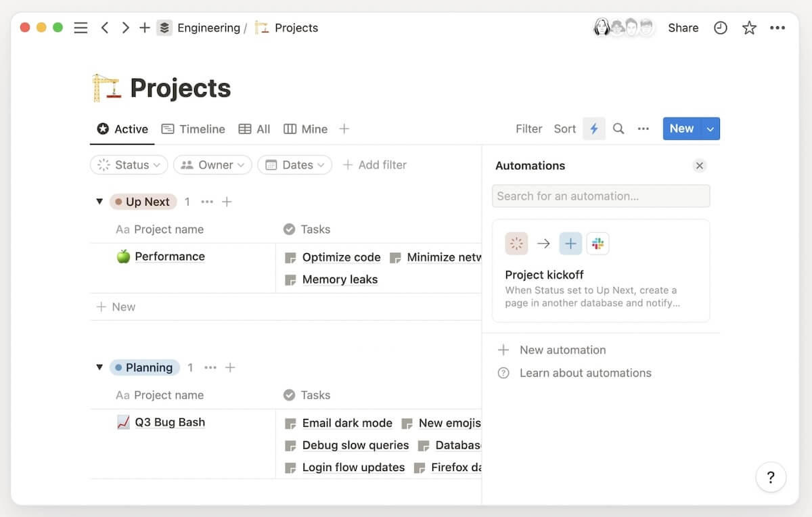Open database search magnifier

(x=618, y=129)
